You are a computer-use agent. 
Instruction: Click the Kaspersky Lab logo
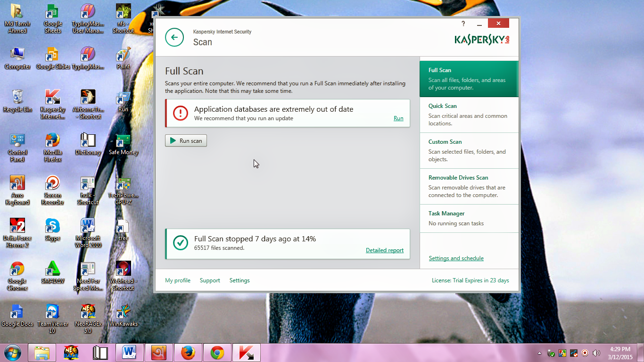click(x=482, y=40)
